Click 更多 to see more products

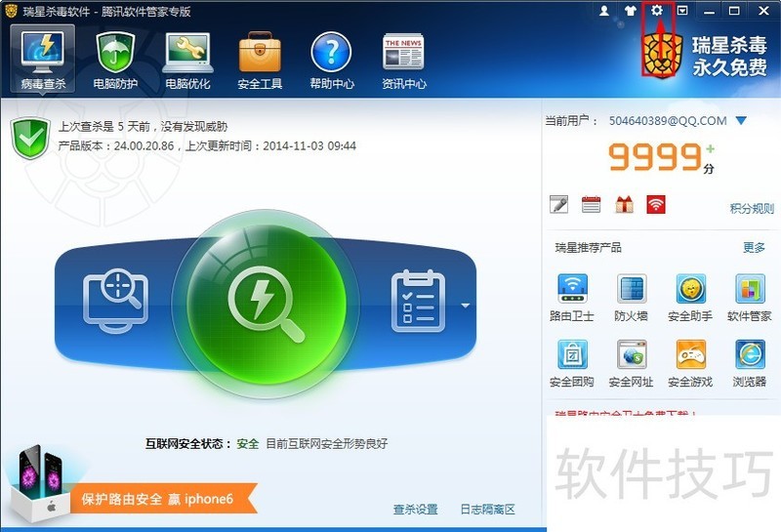754,247
